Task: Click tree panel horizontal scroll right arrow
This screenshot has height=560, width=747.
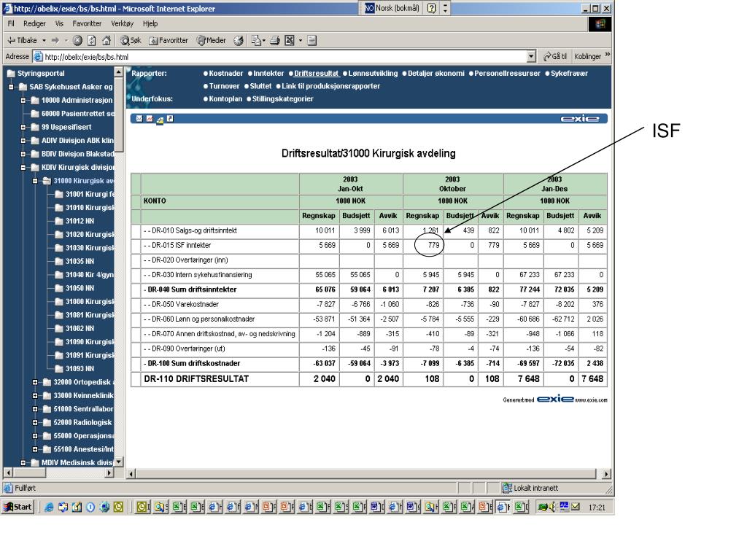Action: click(x=109, y=472)
